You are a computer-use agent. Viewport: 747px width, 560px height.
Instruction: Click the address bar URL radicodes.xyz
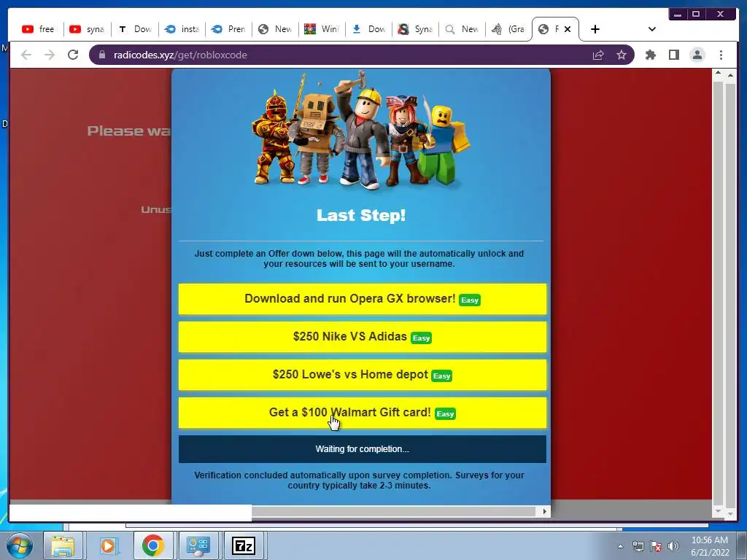180,55
